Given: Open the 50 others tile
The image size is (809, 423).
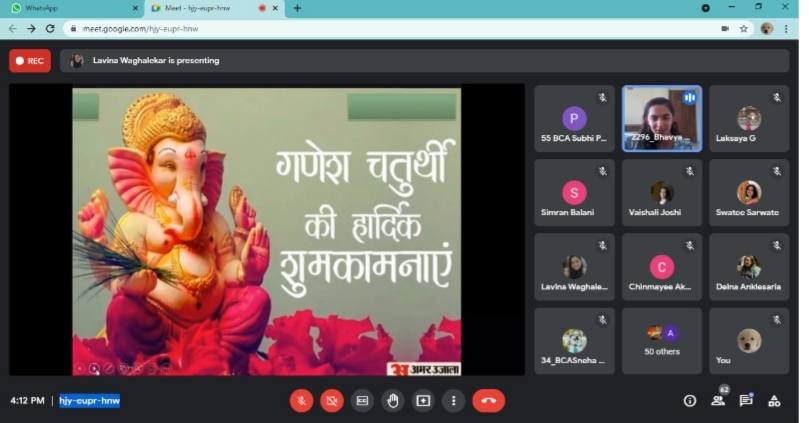Looking at the screenshot, I should pyautogui.click(x=662, y=341).
